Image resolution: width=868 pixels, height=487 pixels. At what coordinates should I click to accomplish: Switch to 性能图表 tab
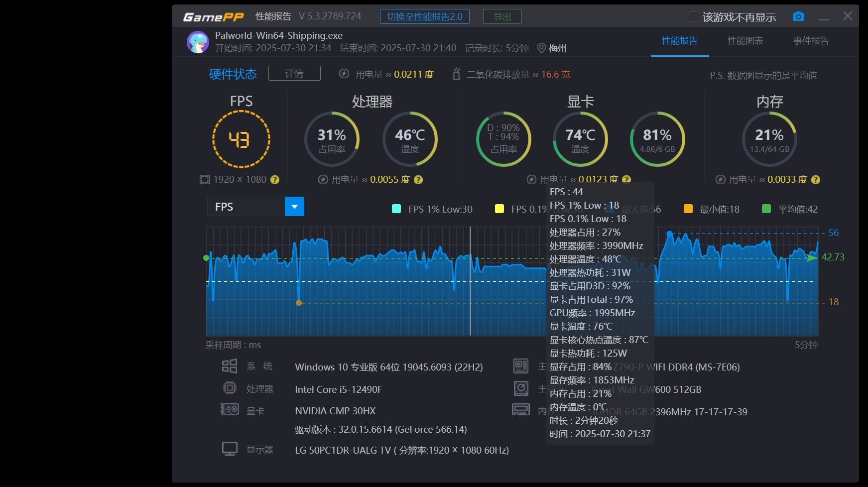(745, 41)
